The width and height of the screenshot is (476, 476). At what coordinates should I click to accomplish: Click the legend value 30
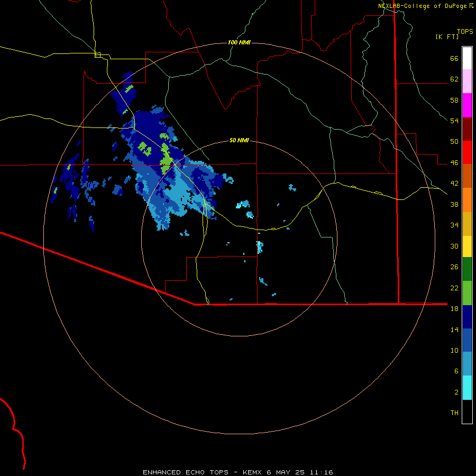[x=454, y=246]
